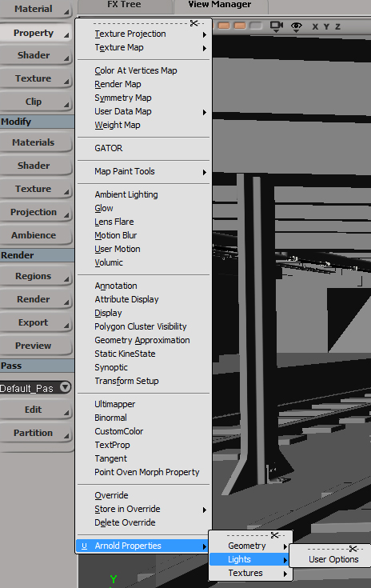The height and width of the screenshot is (588, 371).
Task: Choose Motion Blur from Property menu
Action: pos(115,235)
